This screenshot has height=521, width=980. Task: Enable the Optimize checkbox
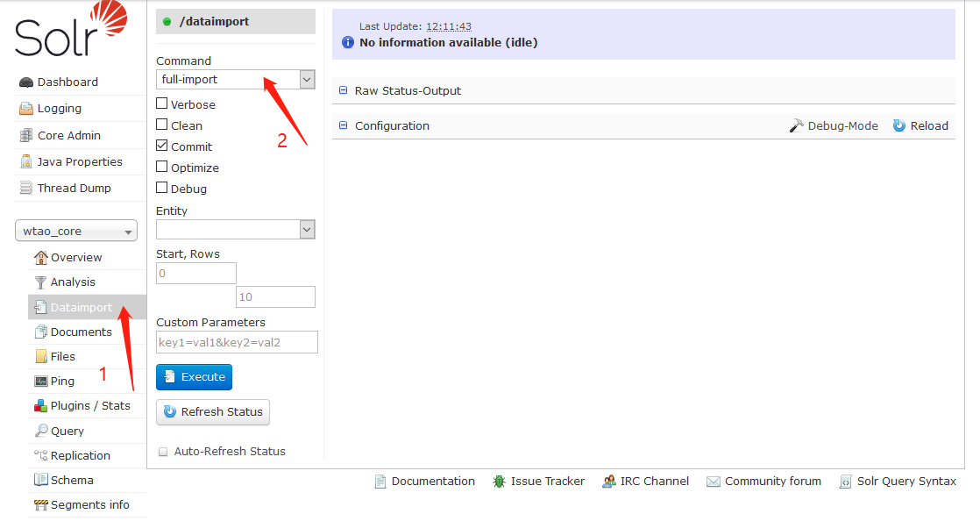[x=162, y=167]
